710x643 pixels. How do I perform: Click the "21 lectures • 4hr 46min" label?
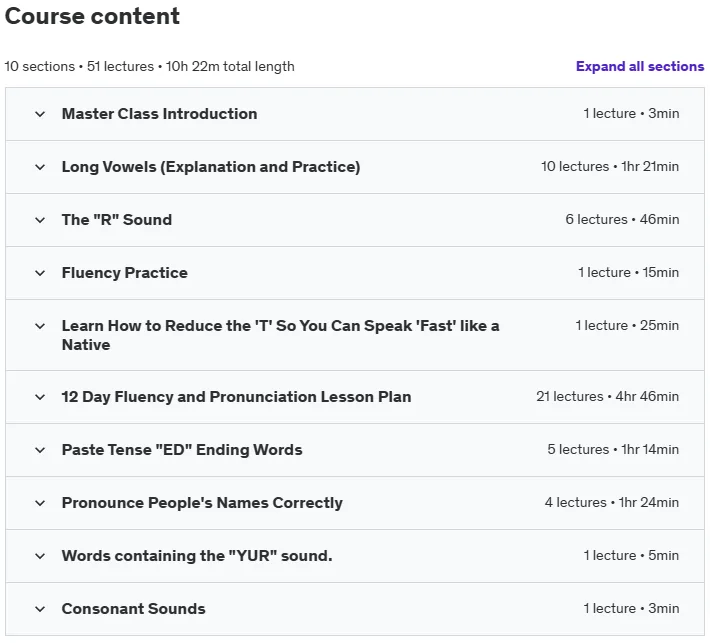pos(608,396)
